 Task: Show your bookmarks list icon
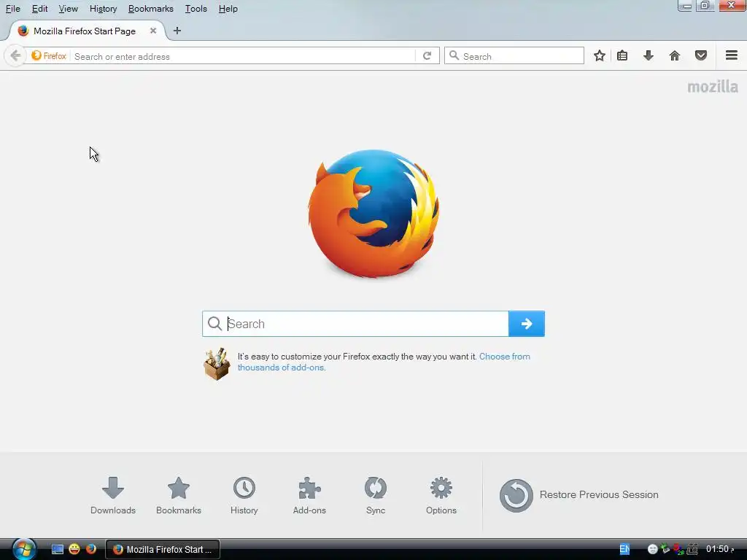[x=622, y=55]
